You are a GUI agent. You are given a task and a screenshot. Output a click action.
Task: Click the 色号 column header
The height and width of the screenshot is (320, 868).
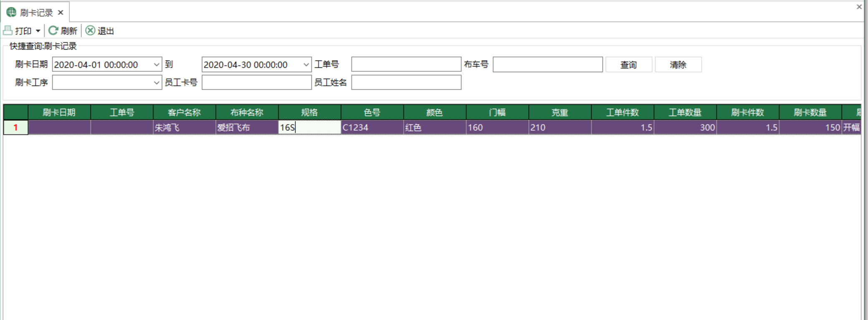372,112
